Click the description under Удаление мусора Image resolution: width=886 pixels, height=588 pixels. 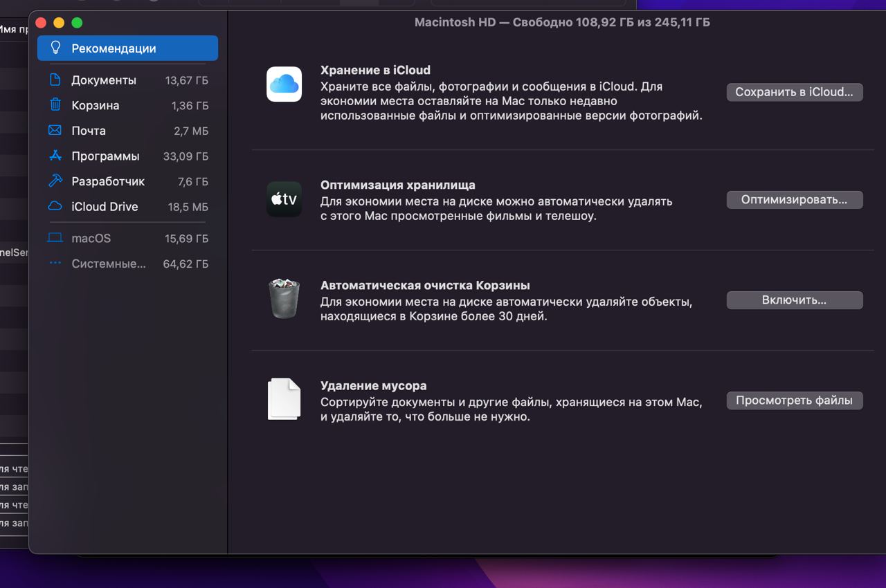[512, 410]
